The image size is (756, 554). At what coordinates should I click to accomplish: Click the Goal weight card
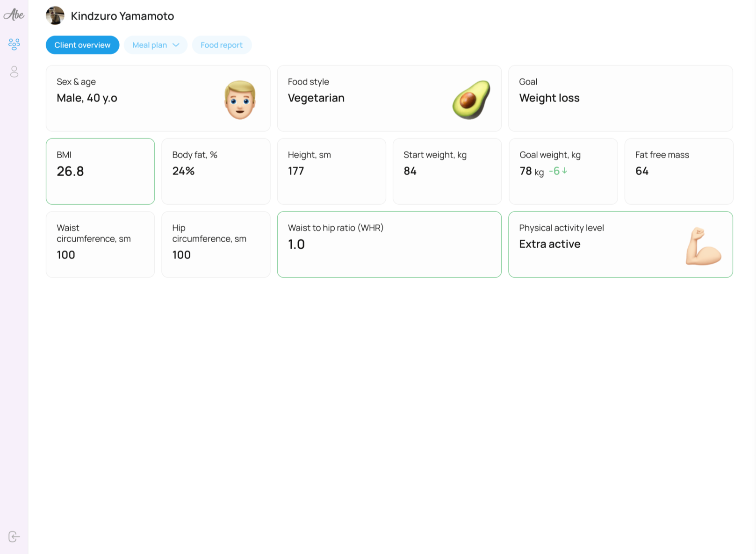point(563,172)
